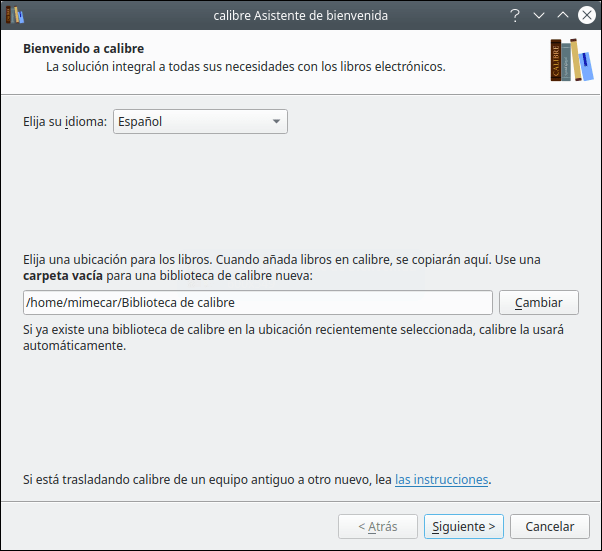This screenshot has height=551, width=602.
Task: Minimize the wizard with the down chevron
Action: click(x=539, y=15)
